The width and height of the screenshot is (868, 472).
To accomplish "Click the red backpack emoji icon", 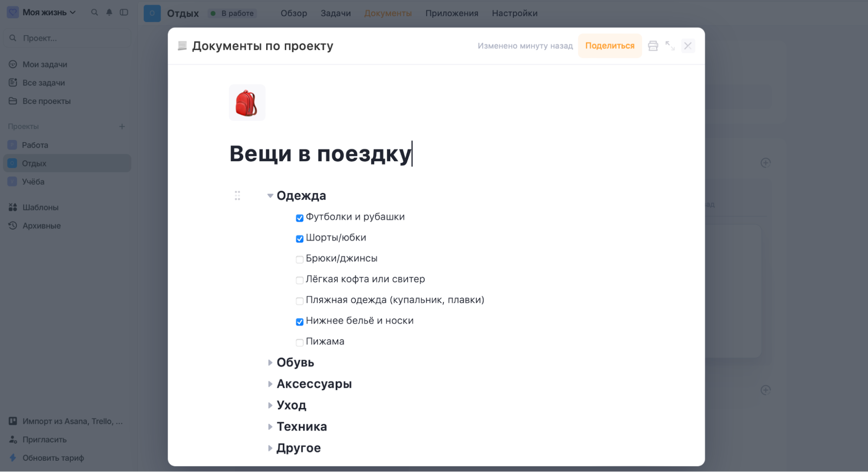I will pos(247,103).
